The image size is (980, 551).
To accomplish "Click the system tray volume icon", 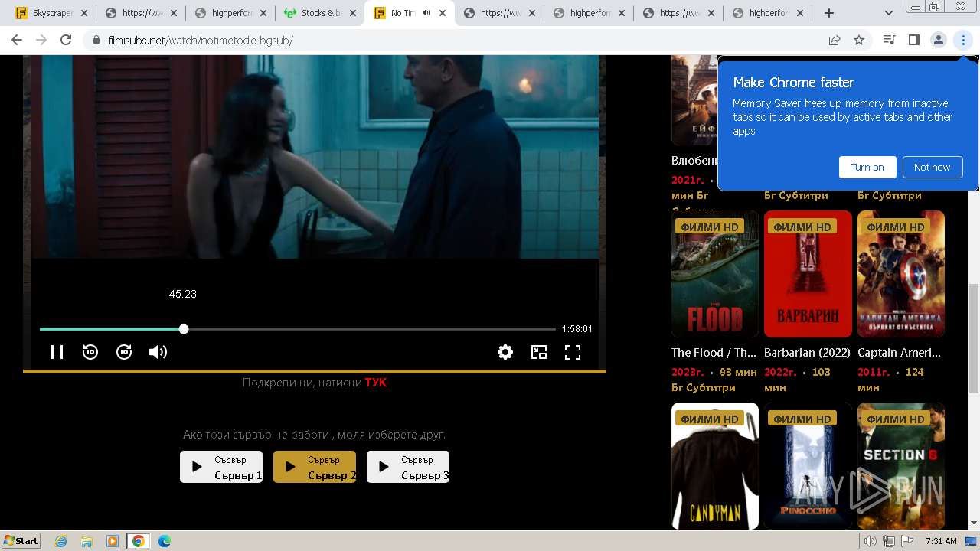I will [870, 541].
